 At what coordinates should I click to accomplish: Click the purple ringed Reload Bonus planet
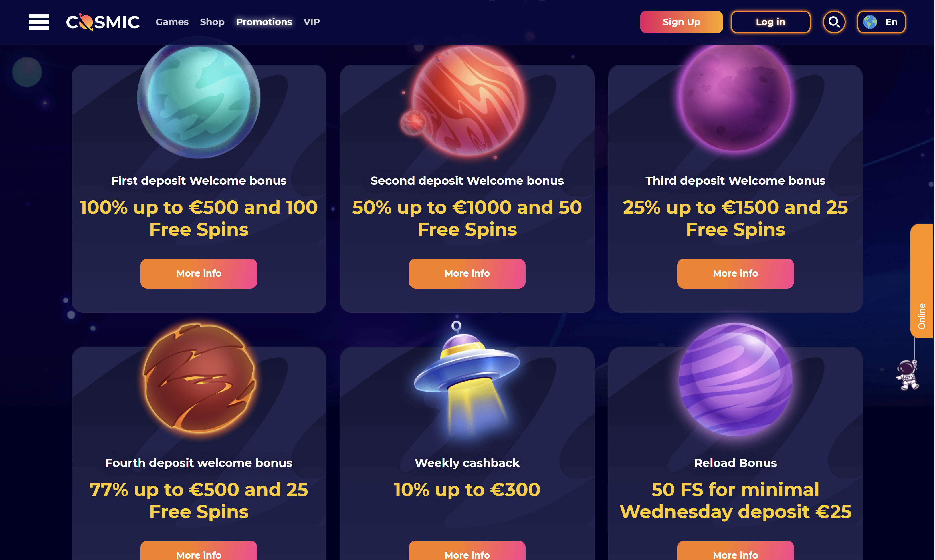tap(735, 379)
